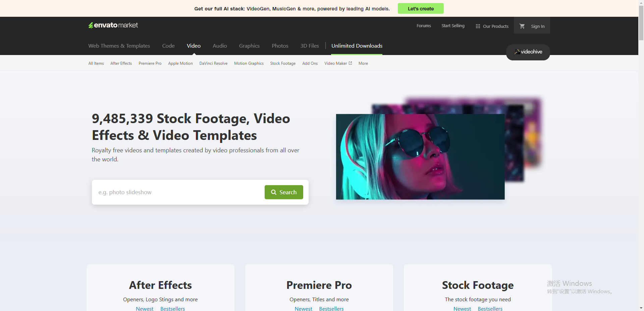Click the page vertical scrollbar thumb
The height and width of the screenshot is (311, 644).
click(641, 23)
